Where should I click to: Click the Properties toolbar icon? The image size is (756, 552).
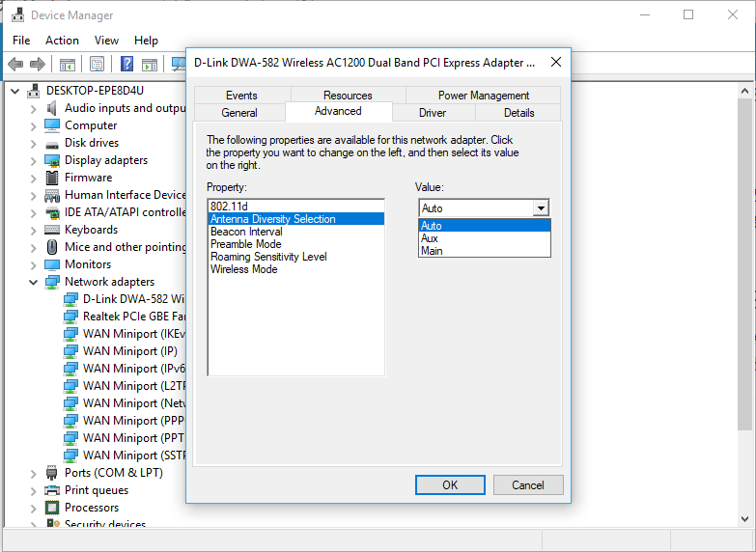[97, 64]
